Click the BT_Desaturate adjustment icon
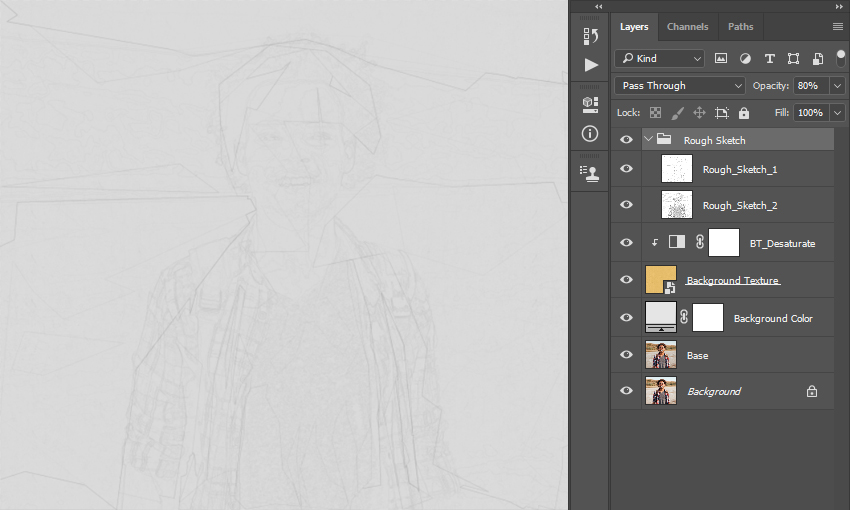 [x=677, y=242]
